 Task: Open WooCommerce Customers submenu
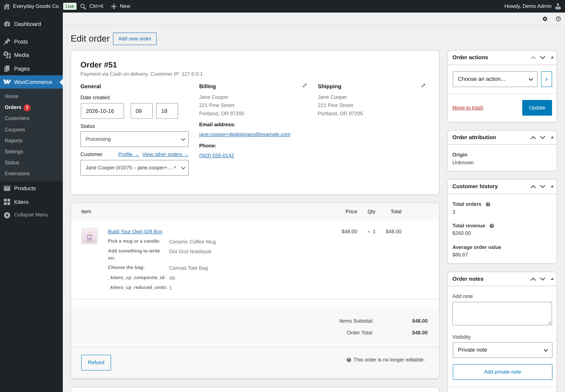pyautogui.click(x=17, y=118)
